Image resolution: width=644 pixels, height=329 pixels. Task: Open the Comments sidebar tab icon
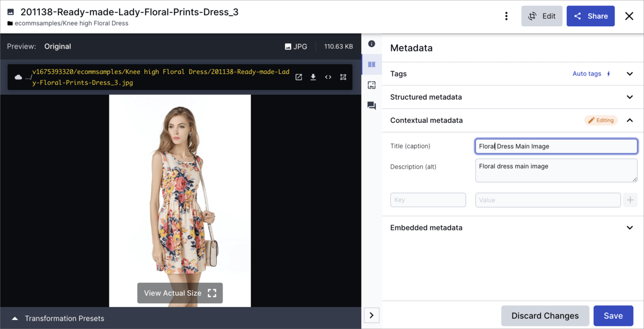pos(371,106)
